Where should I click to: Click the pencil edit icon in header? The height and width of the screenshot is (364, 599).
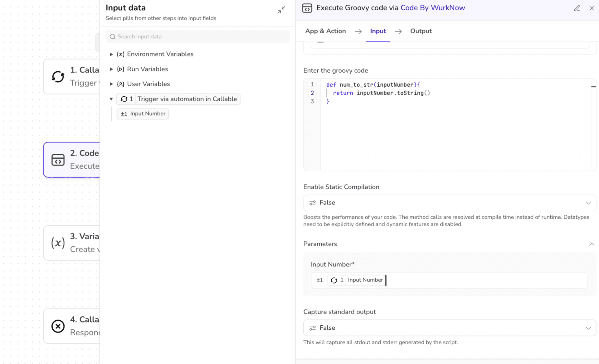[577, 8]
